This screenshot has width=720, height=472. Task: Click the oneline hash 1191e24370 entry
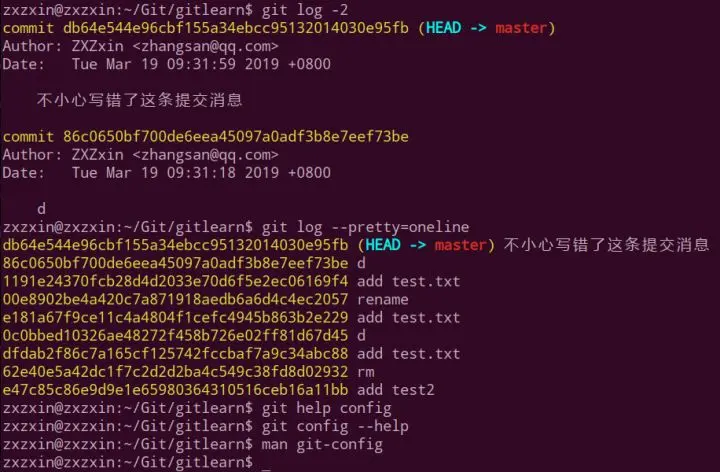175,281
